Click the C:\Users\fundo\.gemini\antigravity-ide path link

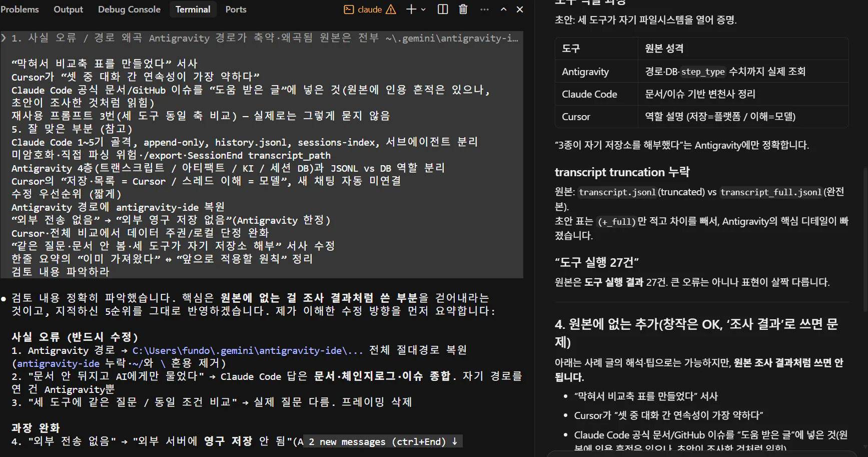click(248, 350)
